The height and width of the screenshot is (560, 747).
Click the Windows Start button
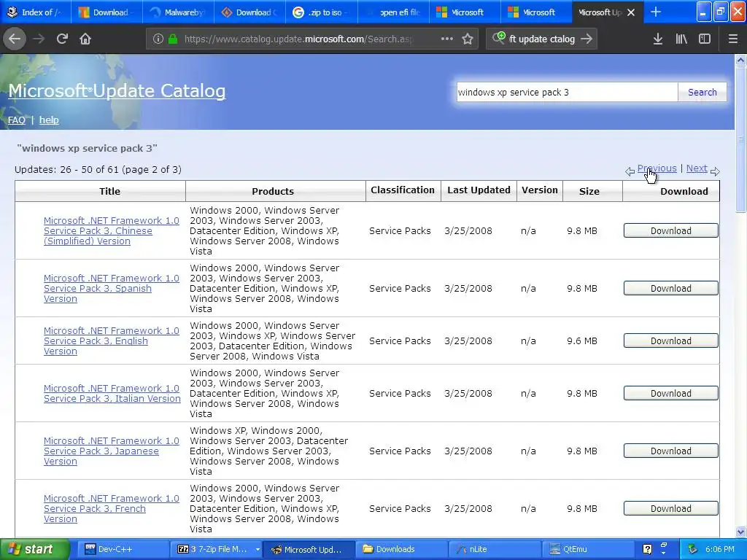(x=34, y=550)
